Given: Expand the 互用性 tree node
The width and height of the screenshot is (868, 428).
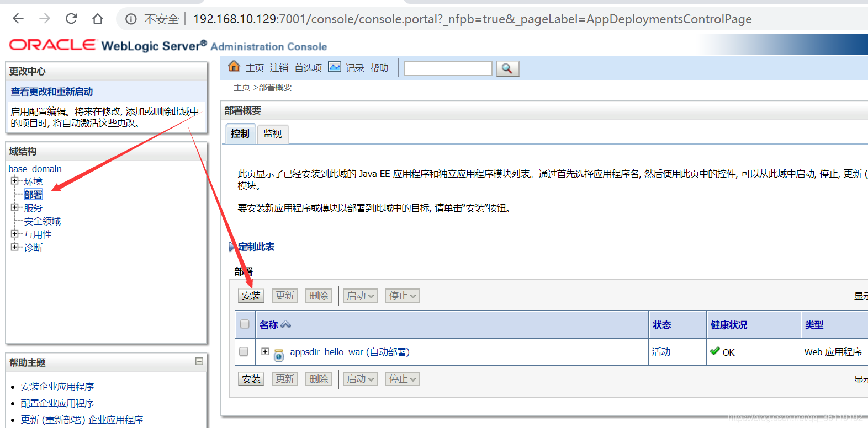Looking at the screenshot, I should tap(14, 234).
